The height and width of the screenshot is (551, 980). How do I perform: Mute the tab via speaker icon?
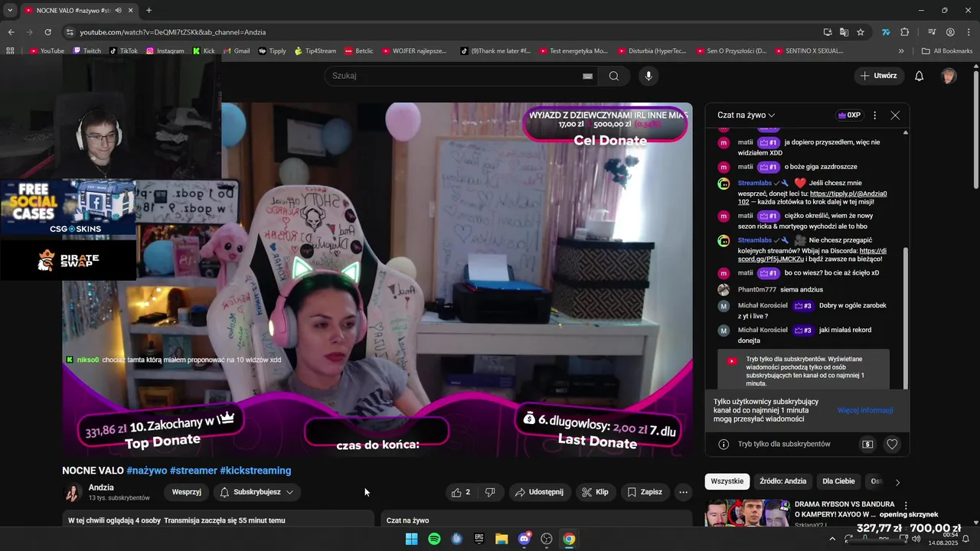pyautogui.click(x=118, y=11)
